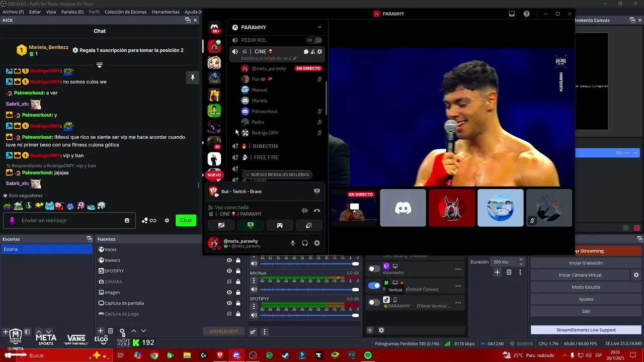Edit CINE channel settings gear

[x=319, y=52]
